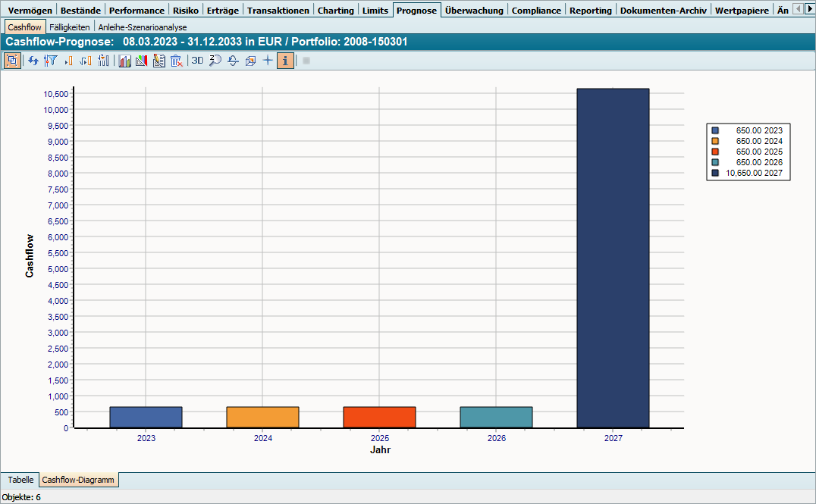This screenshot has height=504, width=816.
Task: Open the Anleihe-Szenarioanalyse subtab
Action: [x=143, y=27]
